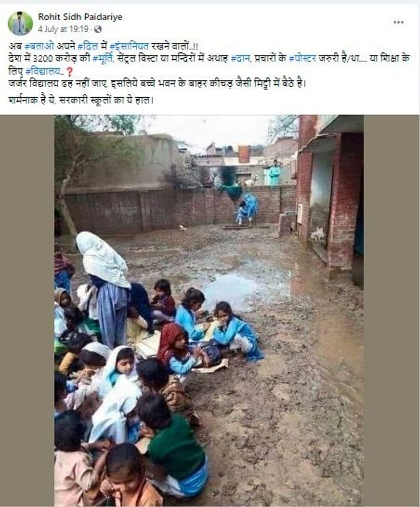Open the 4 July at 19:19 timestamp
Viewport: 420px width, 507px height.
[63, 29]
